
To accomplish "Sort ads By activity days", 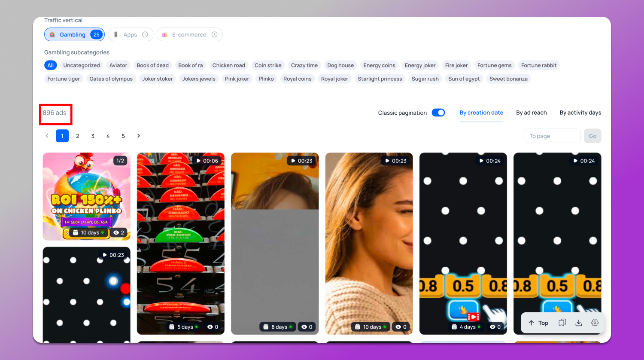I will coord(580,113).
